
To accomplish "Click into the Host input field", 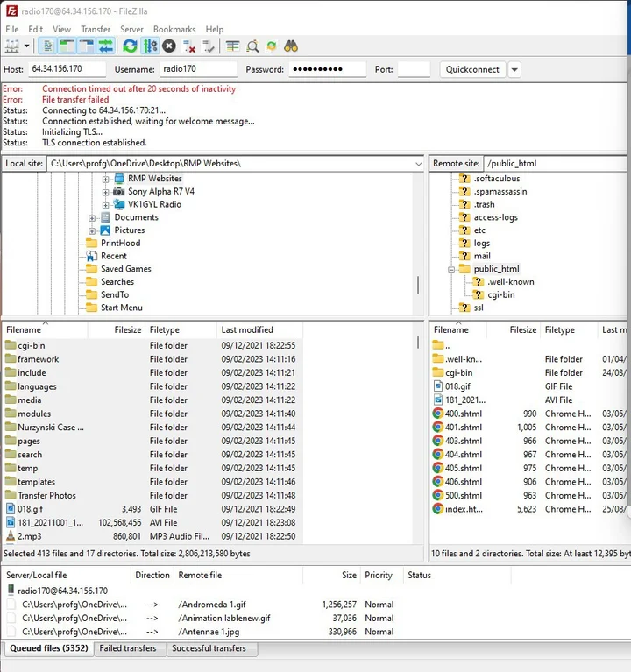I will [x=67, y=69].
